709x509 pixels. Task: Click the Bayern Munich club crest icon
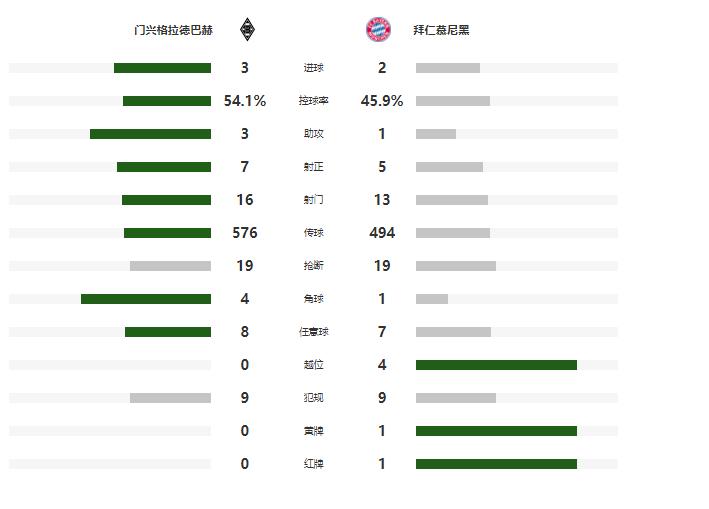tap(379, 30)
